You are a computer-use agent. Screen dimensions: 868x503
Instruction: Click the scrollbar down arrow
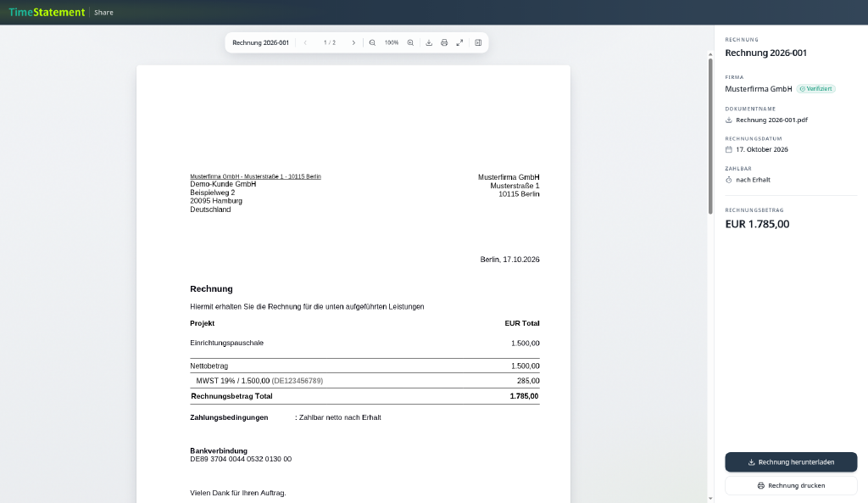coord(711,499)
